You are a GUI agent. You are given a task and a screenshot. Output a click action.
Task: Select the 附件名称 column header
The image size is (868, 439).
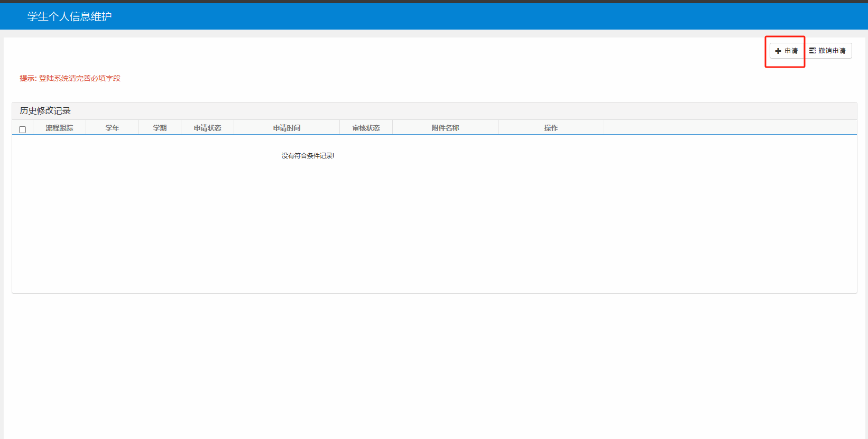pos(445,128)
